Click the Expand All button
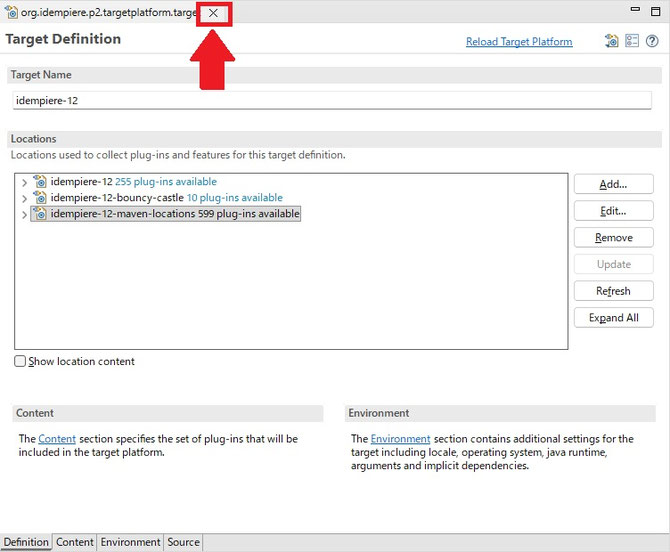 pyautogui.click(x=614, y=317)
